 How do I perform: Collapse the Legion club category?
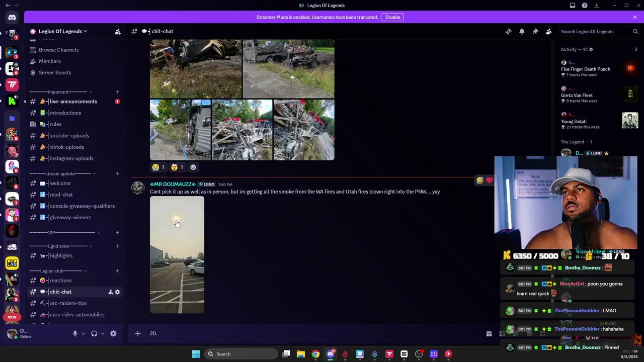coord(58,271)
